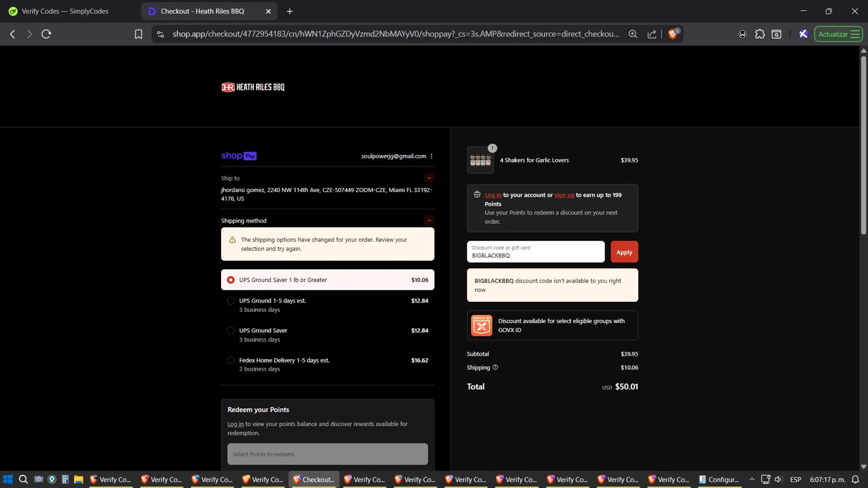Click the 4 Shakers product thumbnail
This screenshot has width=868, height=488.
coord(480,160)
